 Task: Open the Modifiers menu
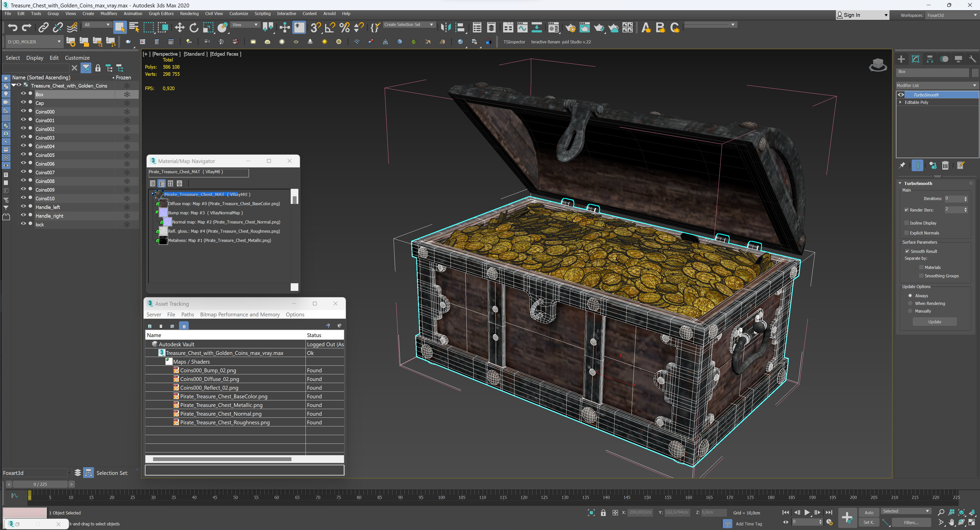click(108, 13)
